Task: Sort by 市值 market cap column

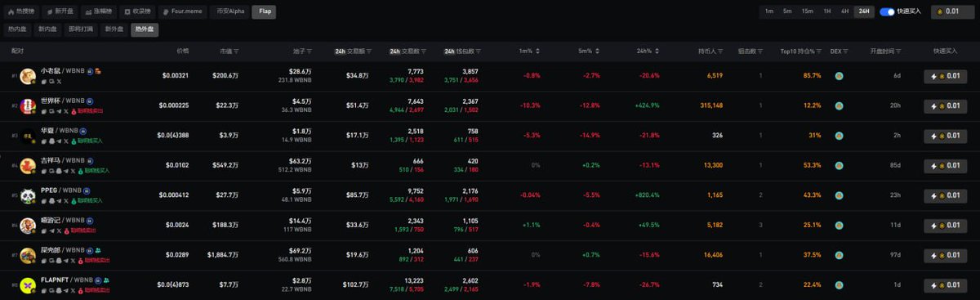Action: tap(229, 51)
